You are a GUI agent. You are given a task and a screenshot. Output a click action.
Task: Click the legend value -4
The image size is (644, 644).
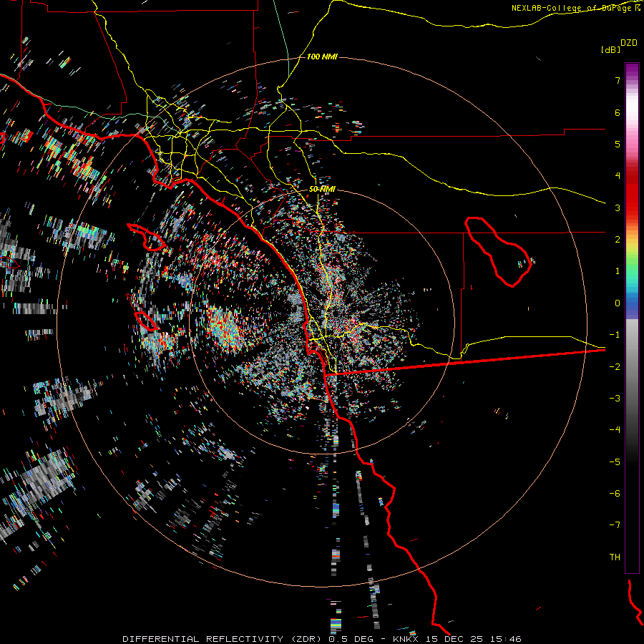click(x=615, y=429)
